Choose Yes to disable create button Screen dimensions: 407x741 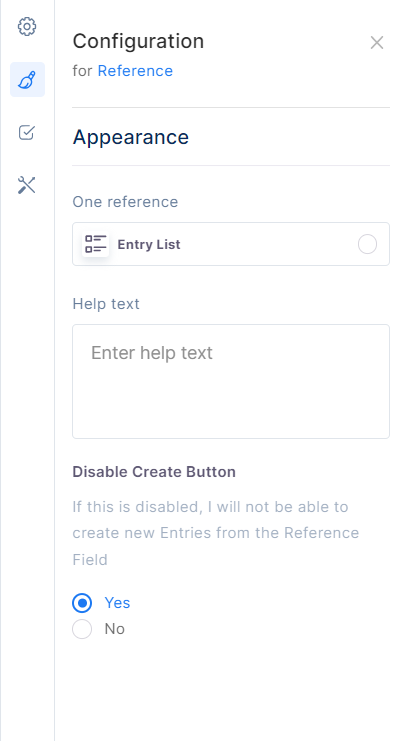(x=82, y=603)
